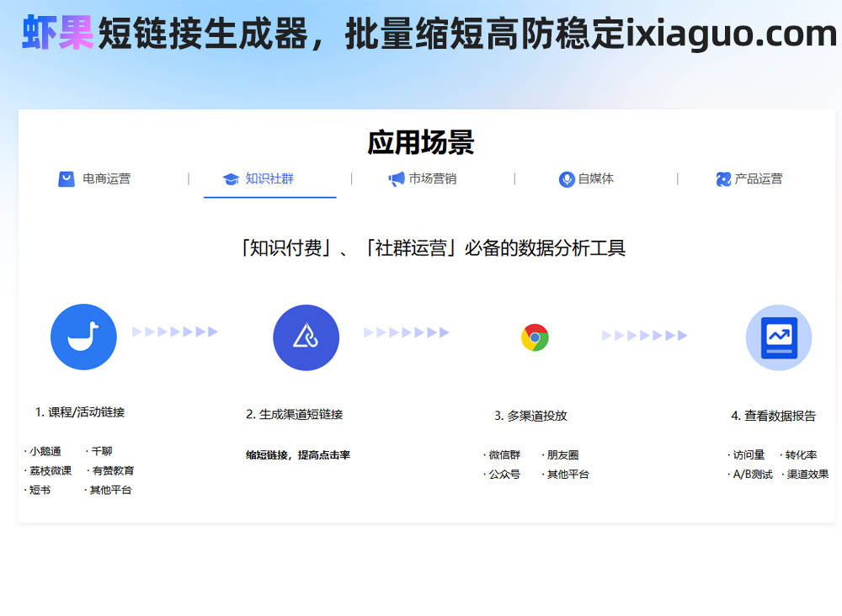Image resolution: width=842 pixels, height=616 pixels.
Task: Open the 市场营销 tab
Action: [x=433, y=179]
